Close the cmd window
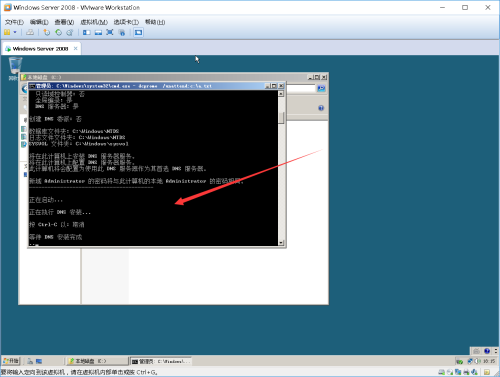 coord(281,86)
